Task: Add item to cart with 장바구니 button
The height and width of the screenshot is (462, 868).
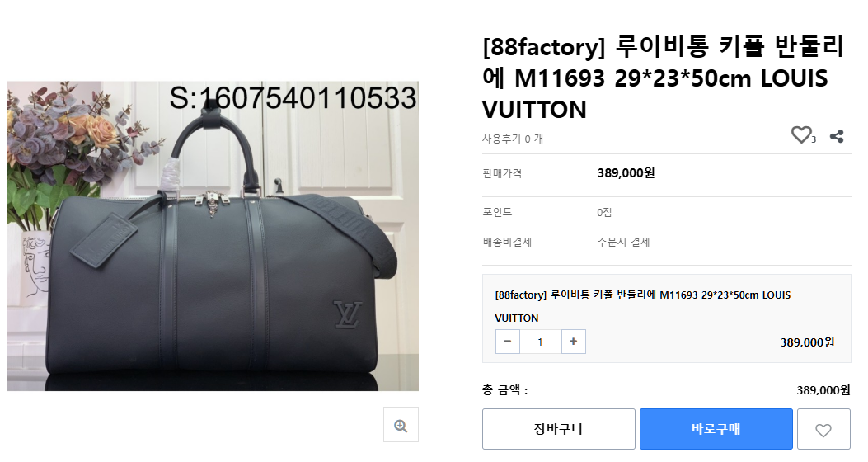Action: pos(559,429)
